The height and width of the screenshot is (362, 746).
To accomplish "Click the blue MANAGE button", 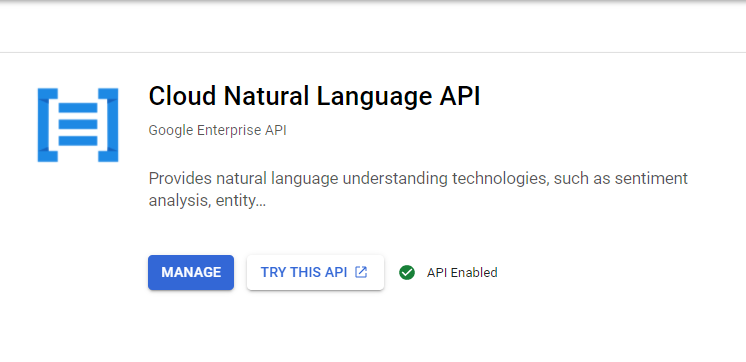I will (x=191, y=273).
